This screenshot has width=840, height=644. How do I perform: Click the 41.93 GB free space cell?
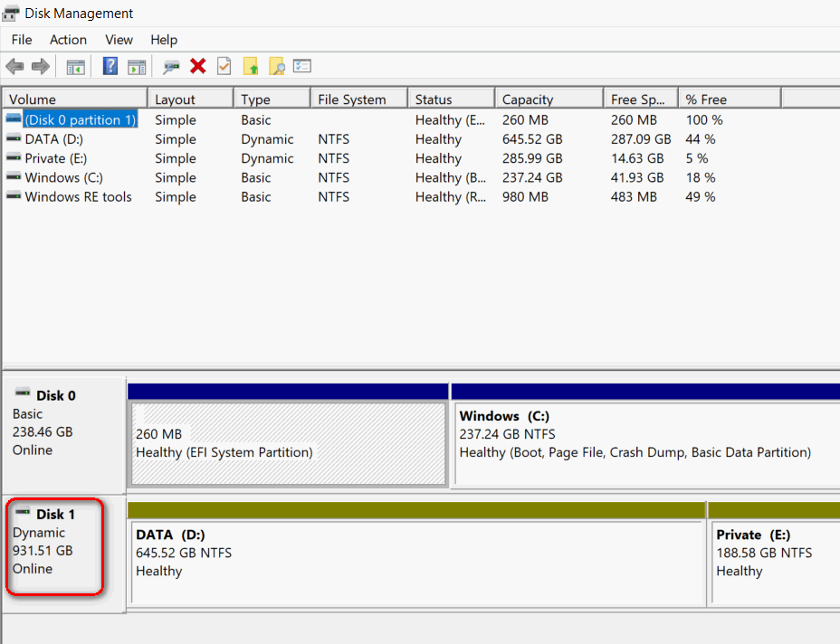(x=637, y=177)
